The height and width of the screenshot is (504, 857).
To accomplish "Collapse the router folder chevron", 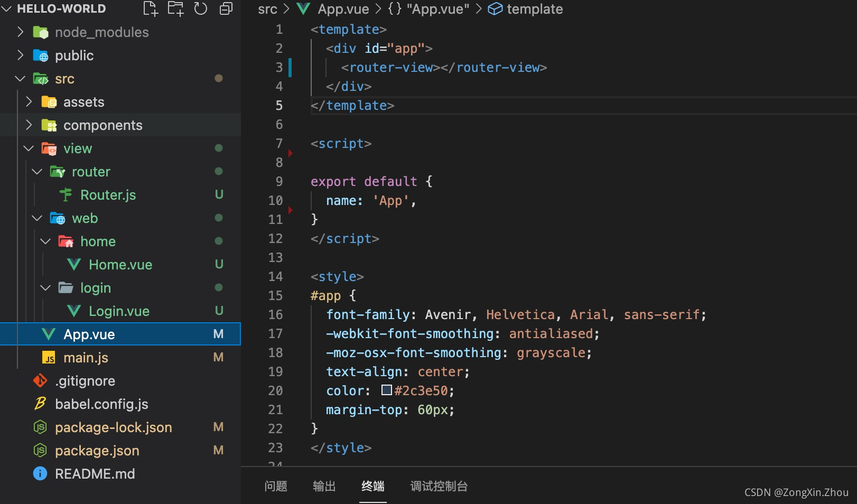I will [37, 172].
